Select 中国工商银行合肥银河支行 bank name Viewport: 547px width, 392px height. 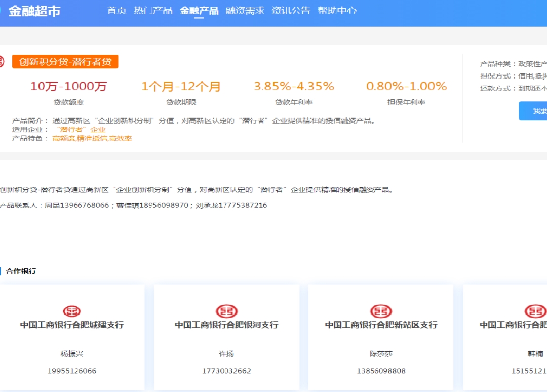(226, 325)
